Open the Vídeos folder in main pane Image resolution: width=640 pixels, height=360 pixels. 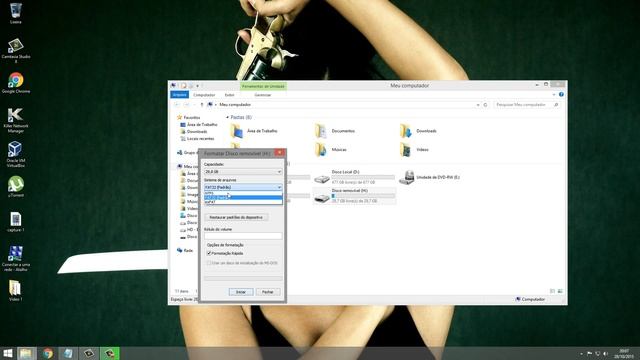click(414, 150)
